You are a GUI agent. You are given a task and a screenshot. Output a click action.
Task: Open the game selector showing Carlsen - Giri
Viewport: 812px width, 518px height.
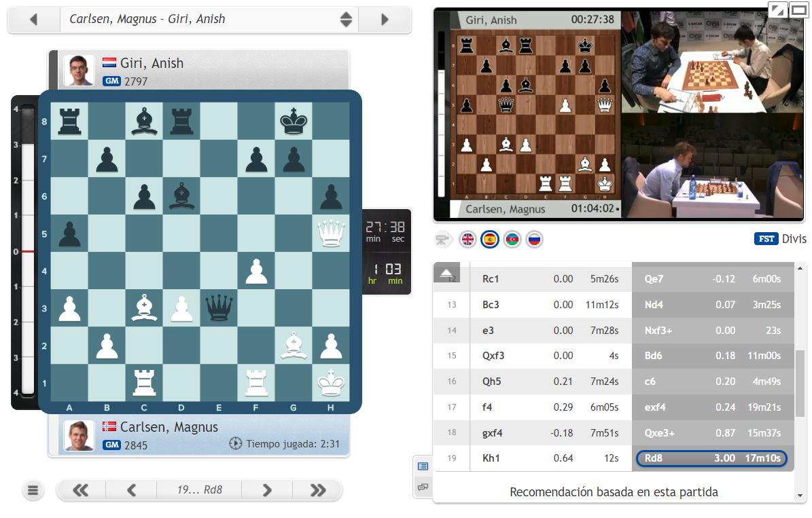click(x=170, y=19)
